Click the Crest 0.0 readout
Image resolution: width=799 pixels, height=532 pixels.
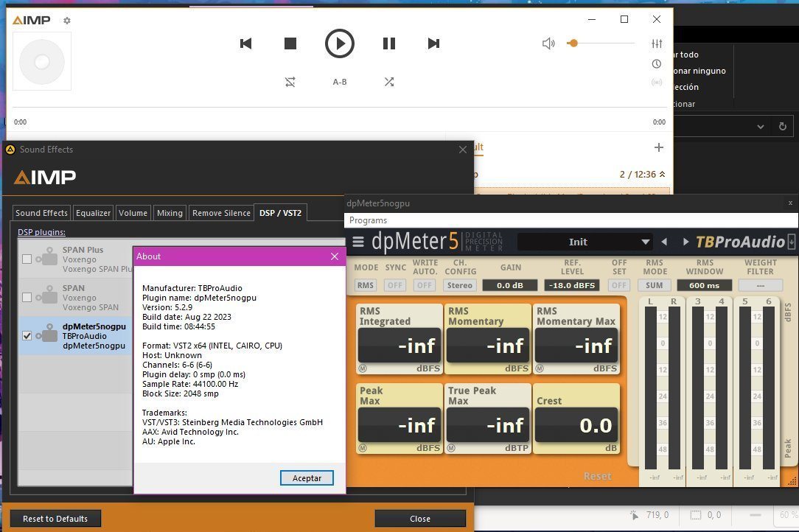coord(576,425)
